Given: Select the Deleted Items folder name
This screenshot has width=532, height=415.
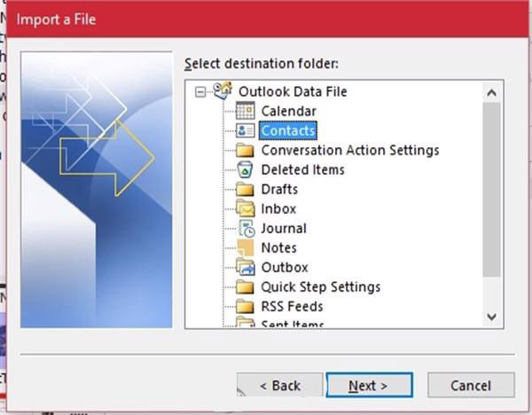Looking at the screenshot, I should click(x=302, y=169).
